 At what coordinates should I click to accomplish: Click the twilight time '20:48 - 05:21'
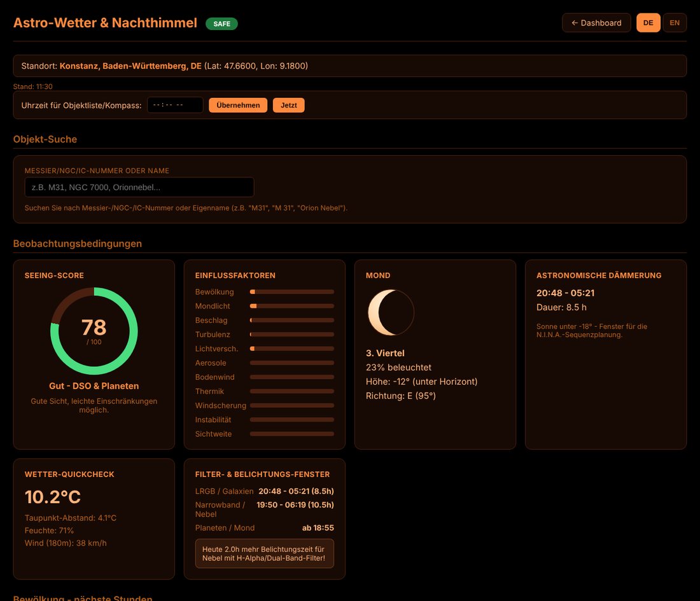[x=565, y=293]
